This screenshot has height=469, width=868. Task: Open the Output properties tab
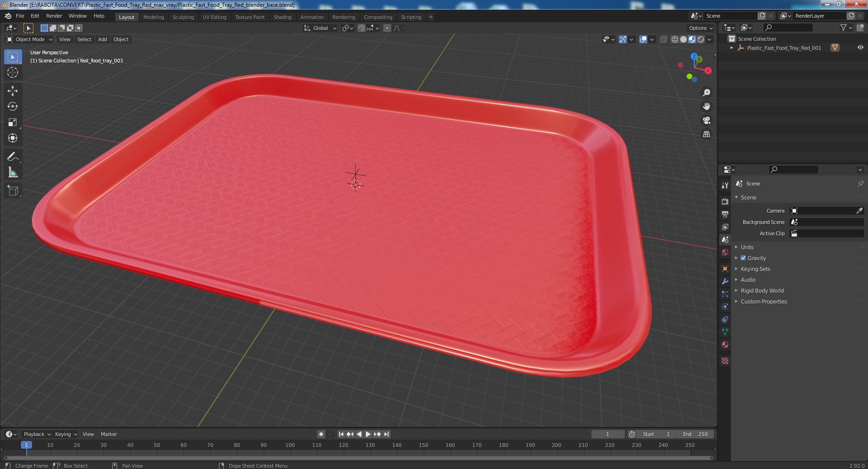point(725,214)
